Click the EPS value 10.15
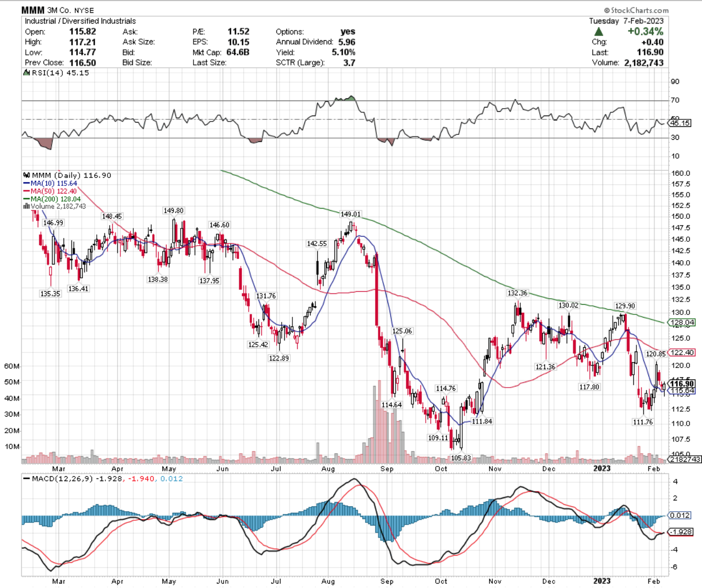 pos(239,42)
